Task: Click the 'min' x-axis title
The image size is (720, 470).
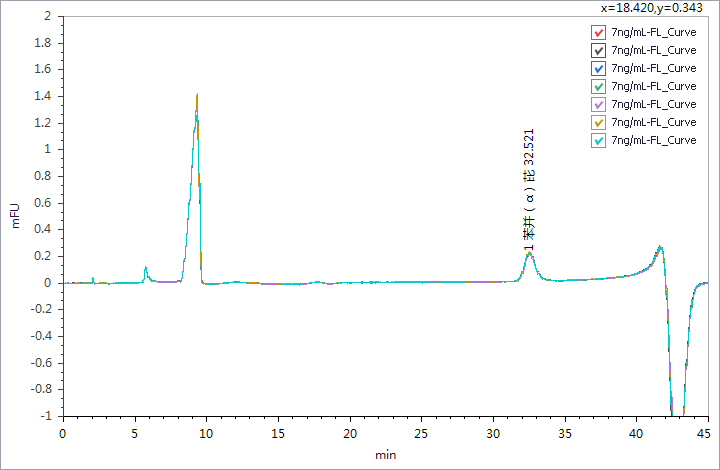Action: [x=385, y=455]
